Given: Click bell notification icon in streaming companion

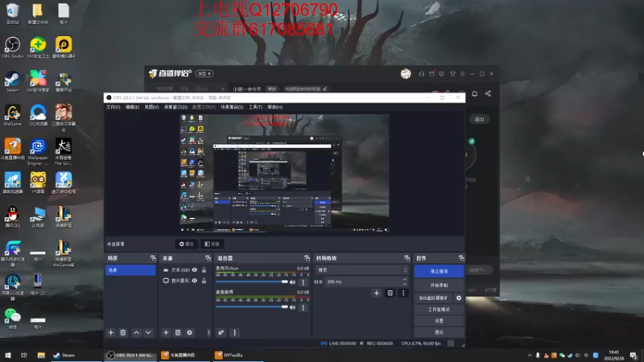Looking at the screenshot, I should [474, 93].
